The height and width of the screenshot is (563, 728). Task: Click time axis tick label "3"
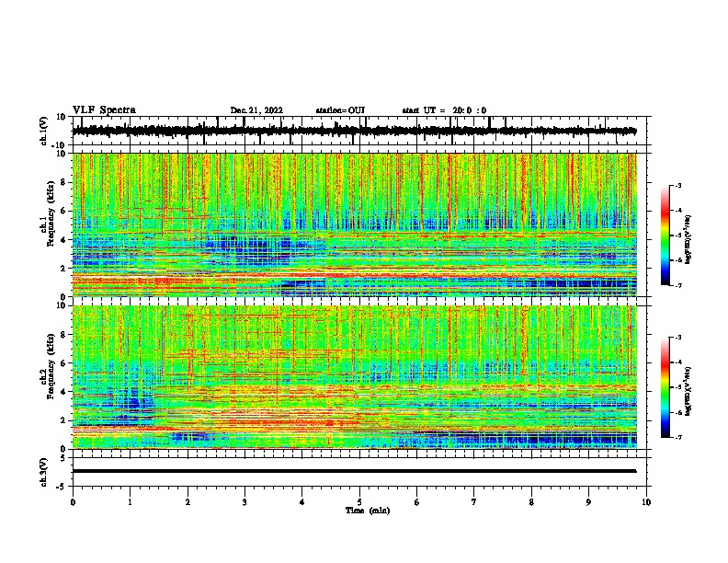pos(245,502)
